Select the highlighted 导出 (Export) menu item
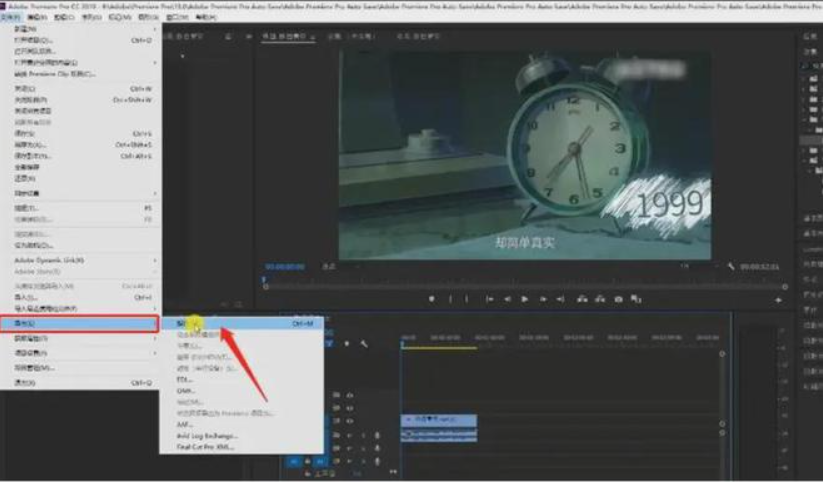Screen dimensions: 823x482 tap(79, 323)
